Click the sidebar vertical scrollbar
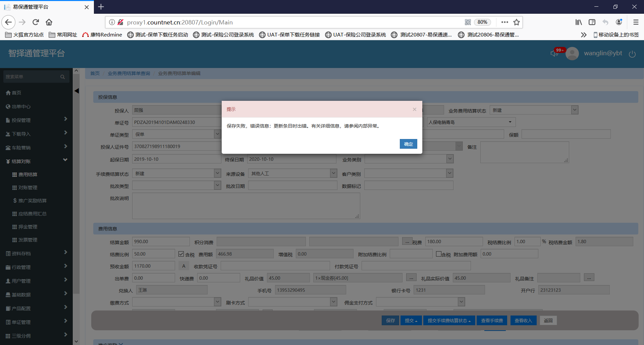644x345 pixels. (76, 184)
